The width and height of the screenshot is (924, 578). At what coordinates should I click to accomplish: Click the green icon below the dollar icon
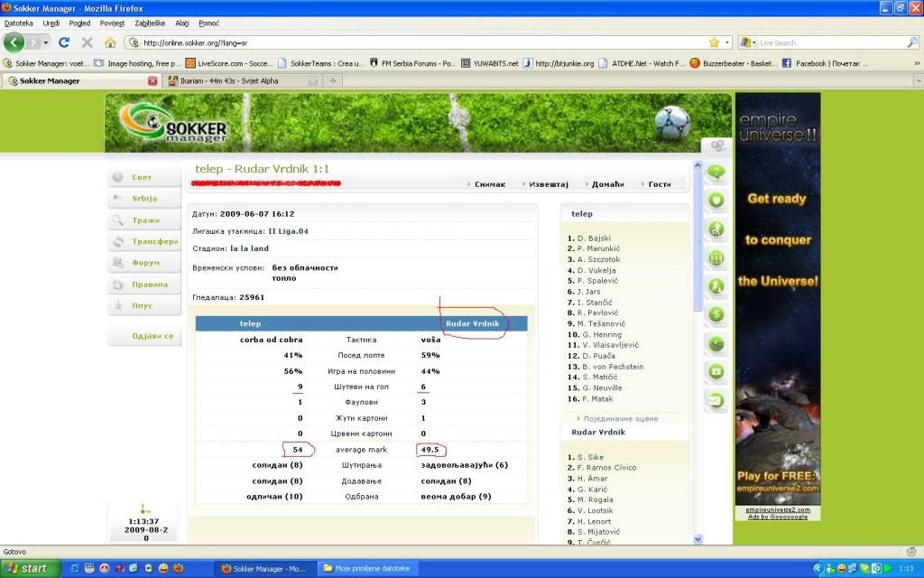click(x=716, y=343)
